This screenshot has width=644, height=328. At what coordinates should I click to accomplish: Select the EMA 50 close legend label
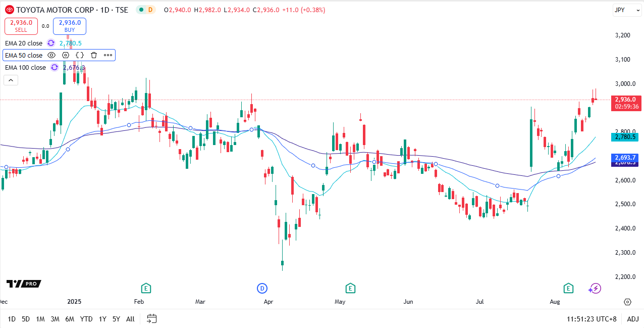tap(24, 55)
